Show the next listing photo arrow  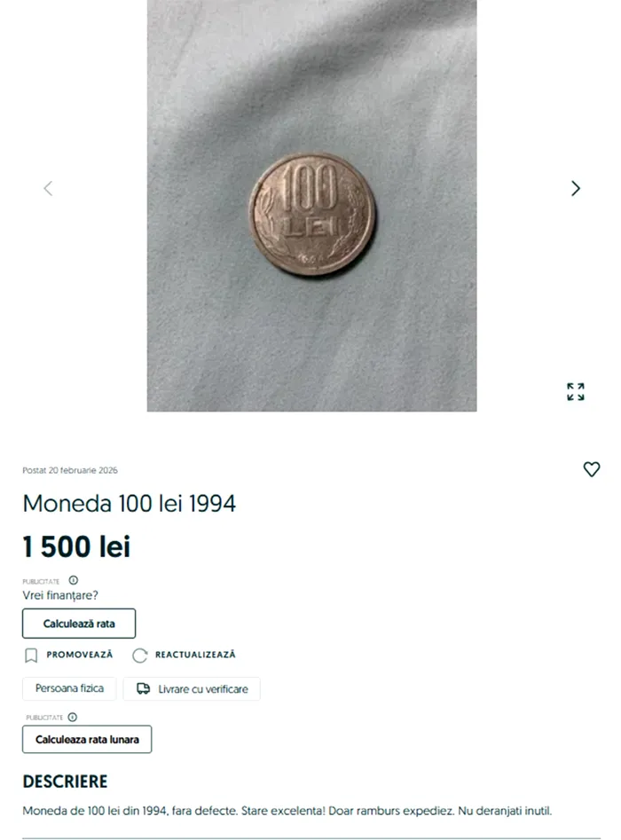(576, 188)
